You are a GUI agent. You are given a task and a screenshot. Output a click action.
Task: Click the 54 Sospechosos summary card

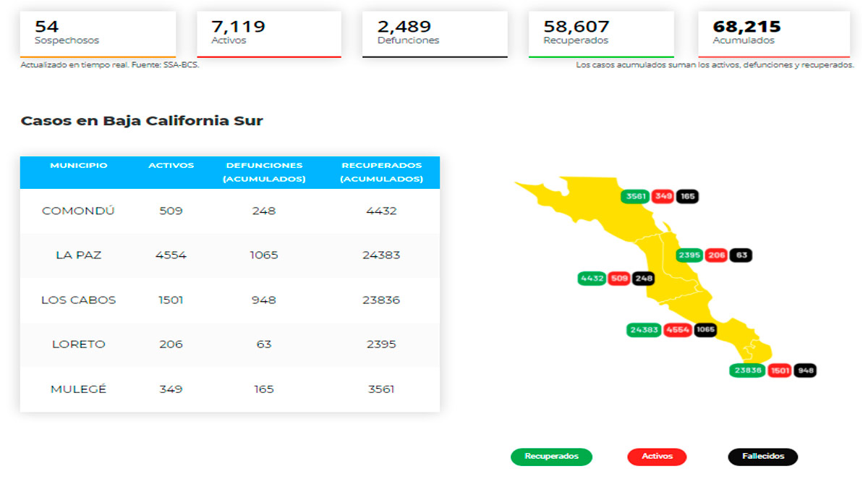point(98,34)
